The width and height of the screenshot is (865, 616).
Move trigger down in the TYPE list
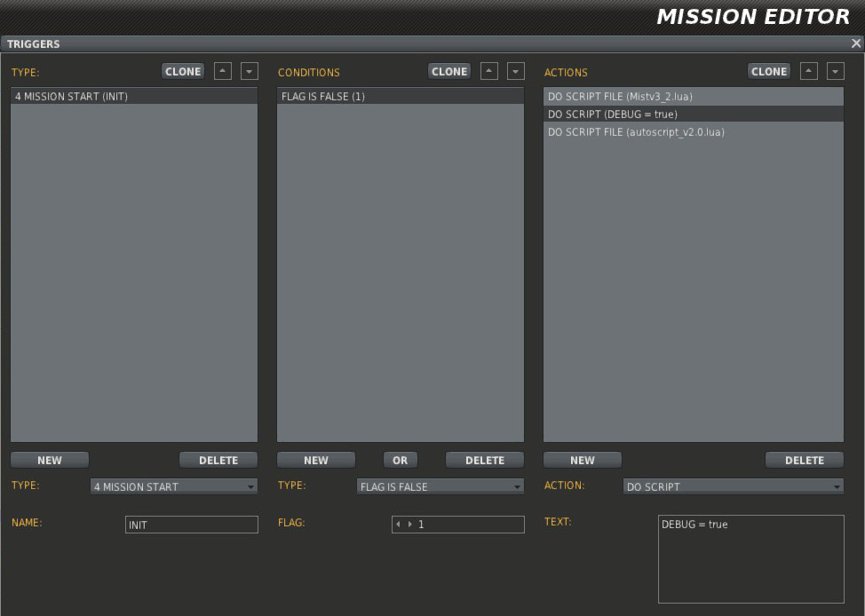250,71
